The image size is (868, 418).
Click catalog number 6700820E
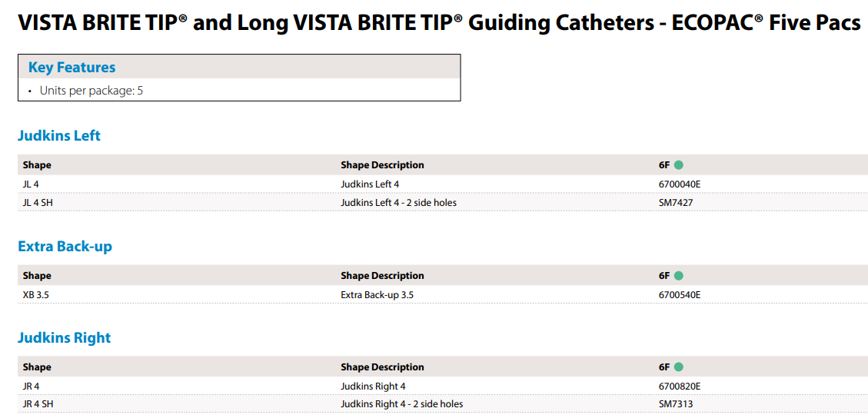[677, 386]
